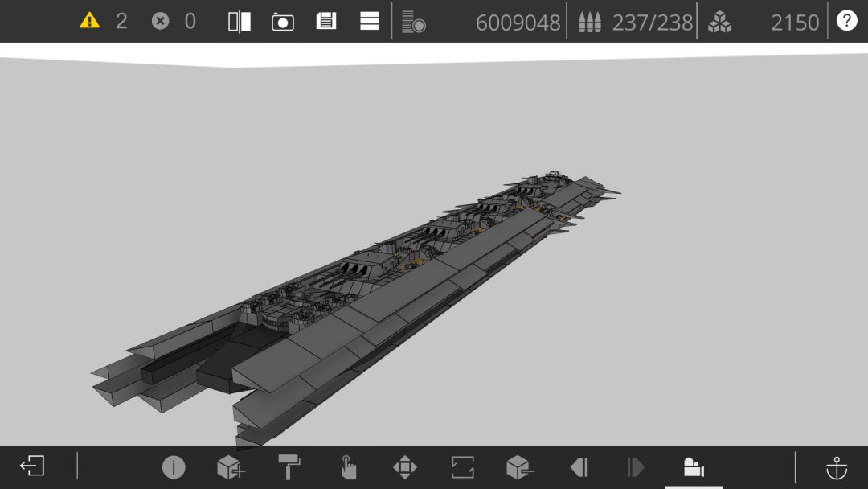Click the undo left arrow button

coord(579,467)
